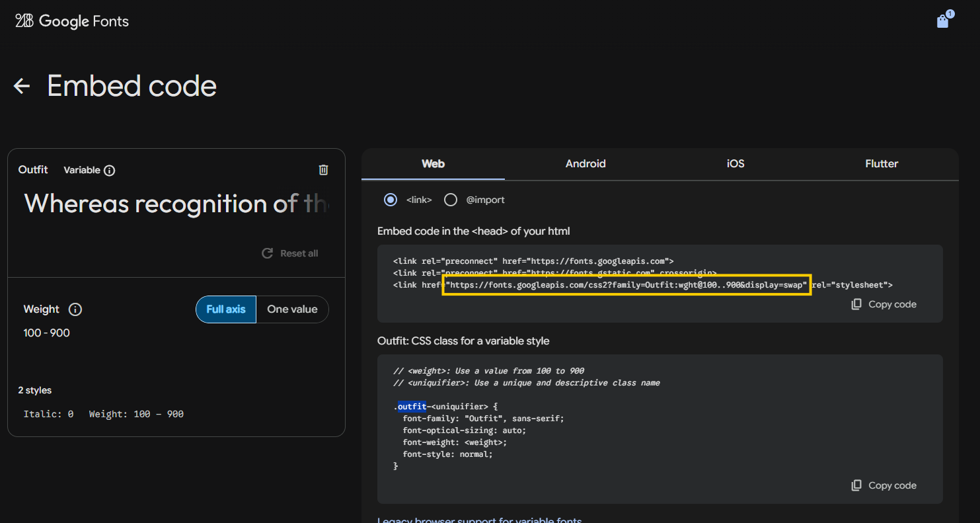Delete the Outfit font with trash icon
Viewport: 980px width, 523px height.
(323, 170)
